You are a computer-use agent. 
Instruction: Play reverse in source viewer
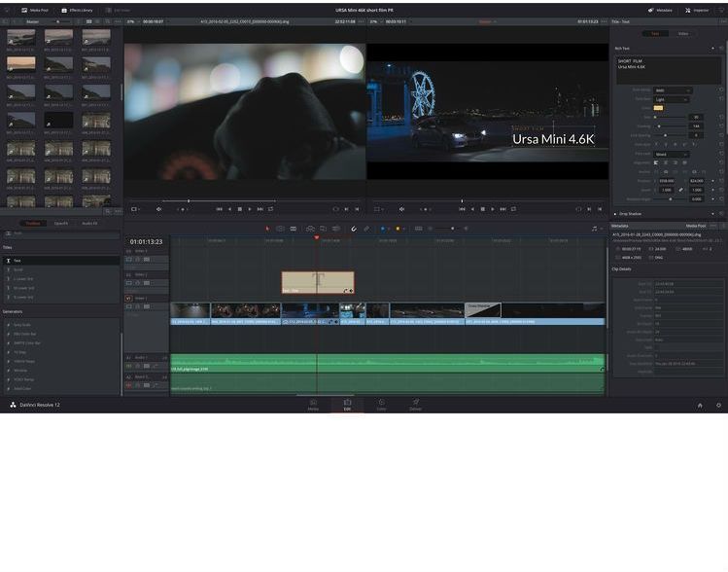click(x=229, y=209)
